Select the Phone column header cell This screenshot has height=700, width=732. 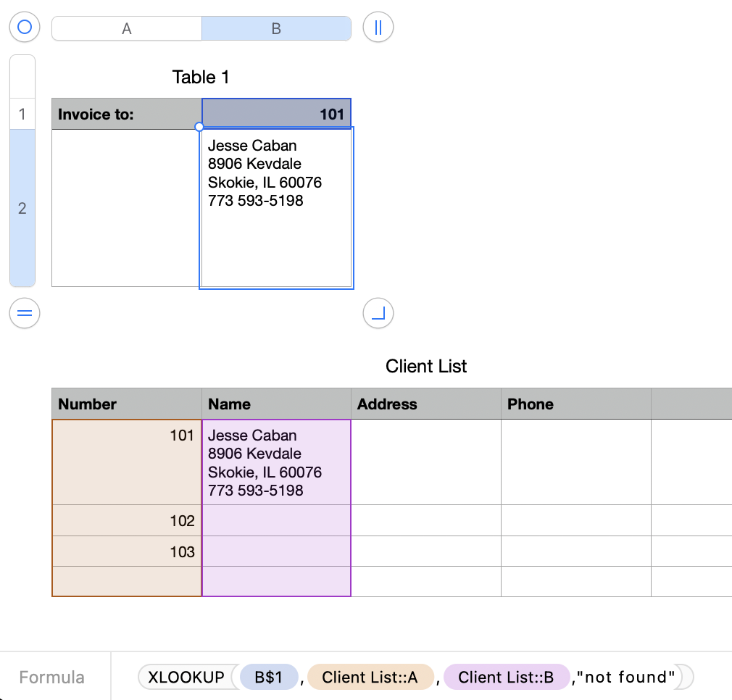(x=575, y=404)
